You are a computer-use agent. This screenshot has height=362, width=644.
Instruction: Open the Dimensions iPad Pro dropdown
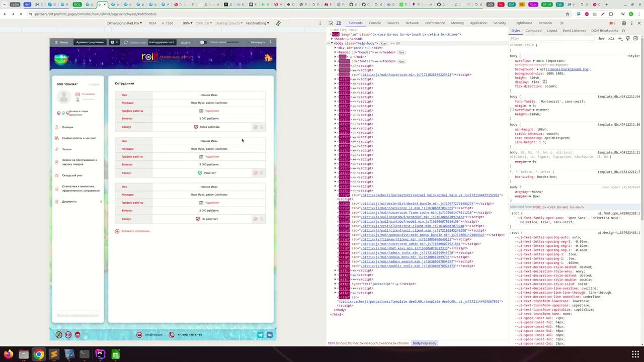point(124,23)
